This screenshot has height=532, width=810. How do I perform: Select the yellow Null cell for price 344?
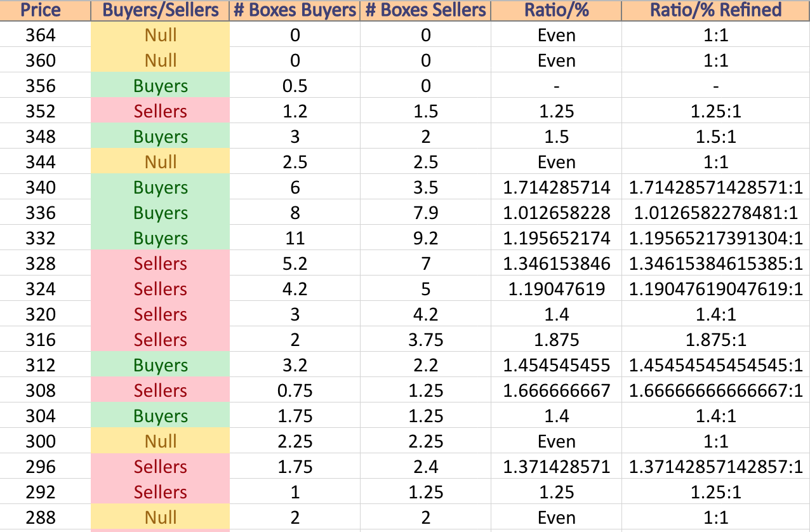pos(160,162)
